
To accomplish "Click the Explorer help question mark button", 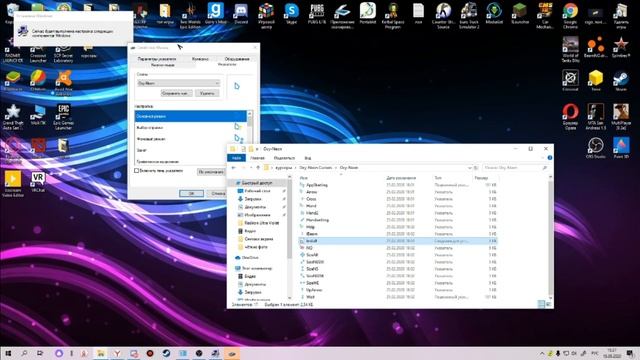I will coord(550,158).
